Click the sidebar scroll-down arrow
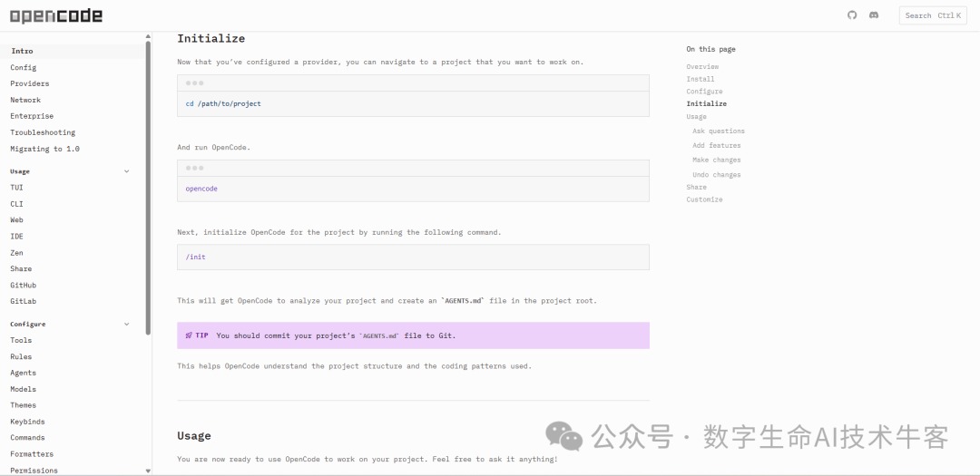Viewport: 980px width, 476px height. [x=148, y=471]
